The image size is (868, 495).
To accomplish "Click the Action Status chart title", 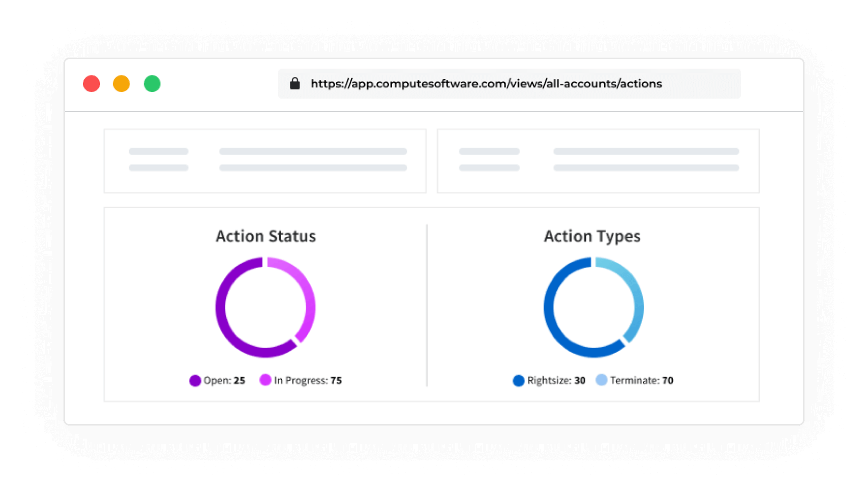I will tap(266, 236).
